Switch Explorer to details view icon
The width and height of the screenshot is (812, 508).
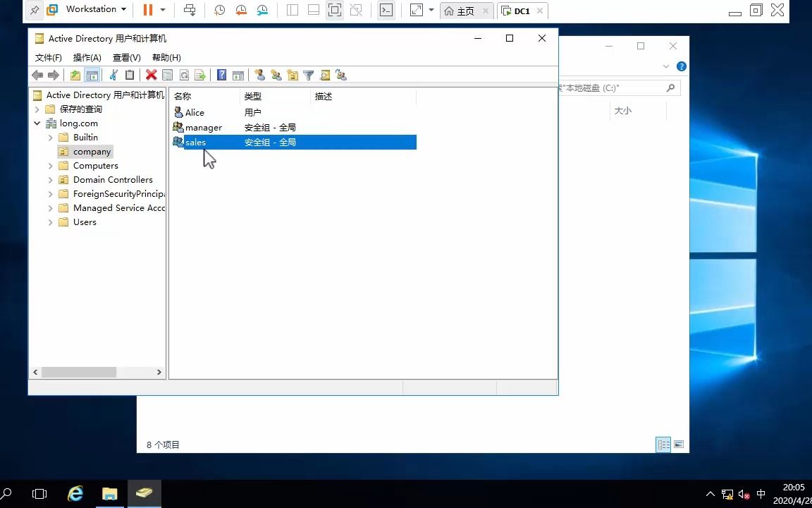click(663, 445)
